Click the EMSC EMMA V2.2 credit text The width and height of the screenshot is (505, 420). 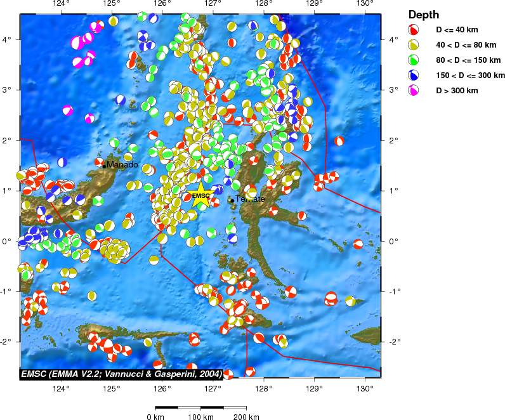(x=122, y=374)
